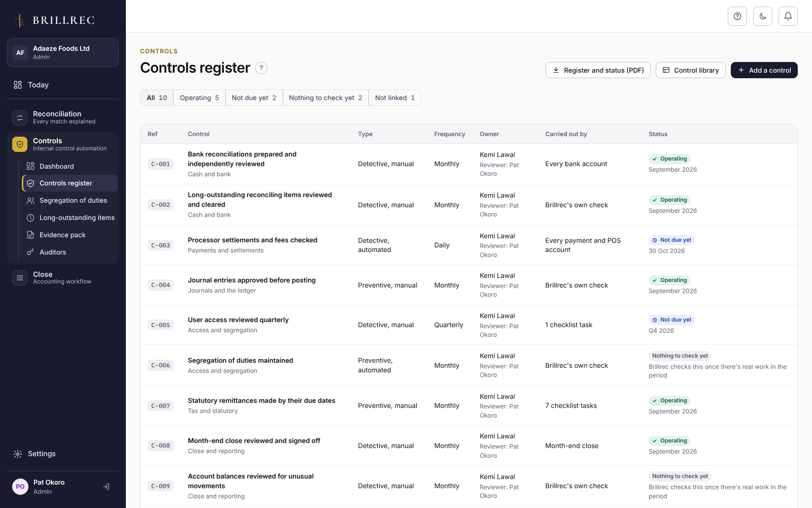
Task: Open the Control library
Action: (691, 70)
